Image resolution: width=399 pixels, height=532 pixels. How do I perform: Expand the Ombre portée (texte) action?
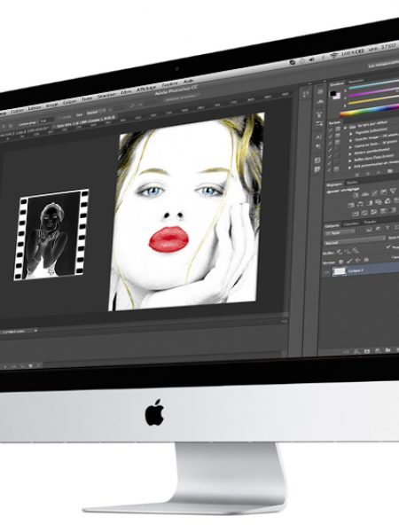350,153
